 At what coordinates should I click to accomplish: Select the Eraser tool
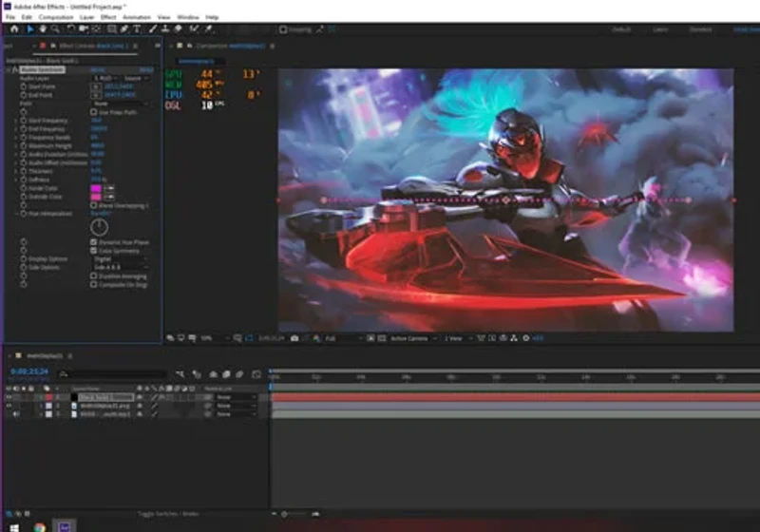pyautogui.click(x=178, y=29)
